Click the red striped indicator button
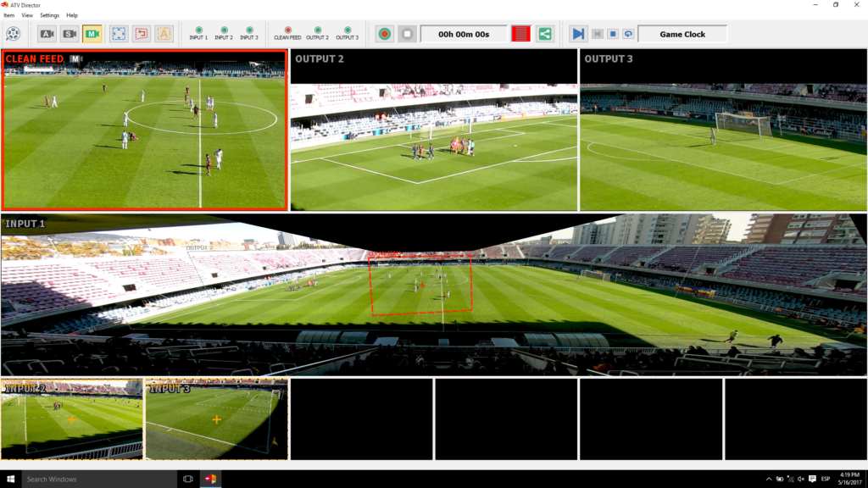This screenshot has width=868, height=488. tap(521, 34)
